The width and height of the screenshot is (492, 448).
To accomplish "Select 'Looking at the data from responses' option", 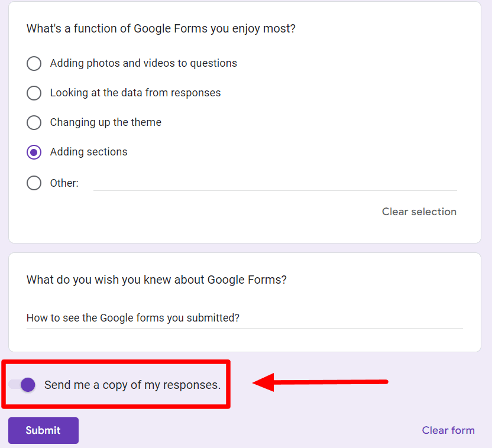I will [34, 93].
